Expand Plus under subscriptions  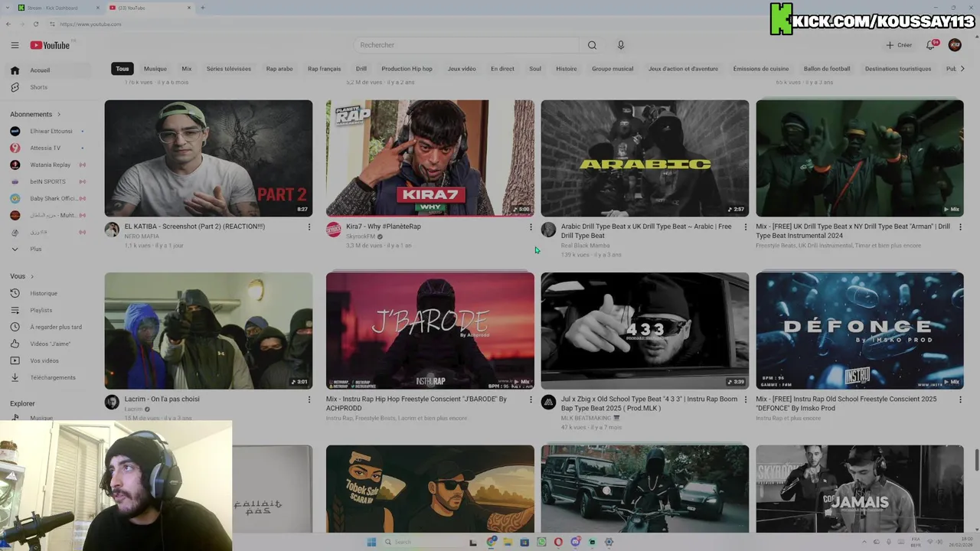coord(49,249)
